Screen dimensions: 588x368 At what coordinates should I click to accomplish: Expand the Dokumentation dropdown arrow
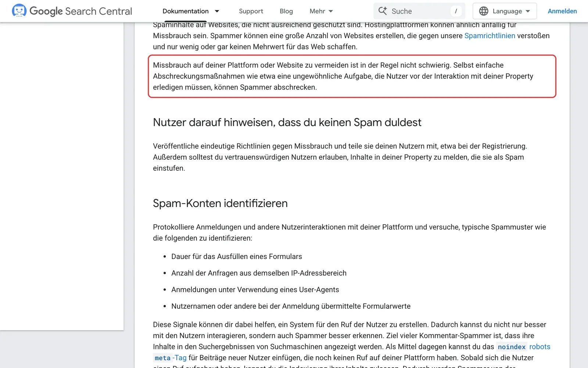coord(217,11)
